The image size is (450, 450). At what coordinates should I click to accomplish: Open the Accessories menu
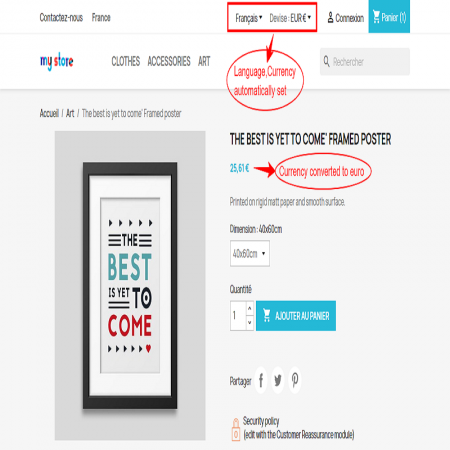coord(169,61)
